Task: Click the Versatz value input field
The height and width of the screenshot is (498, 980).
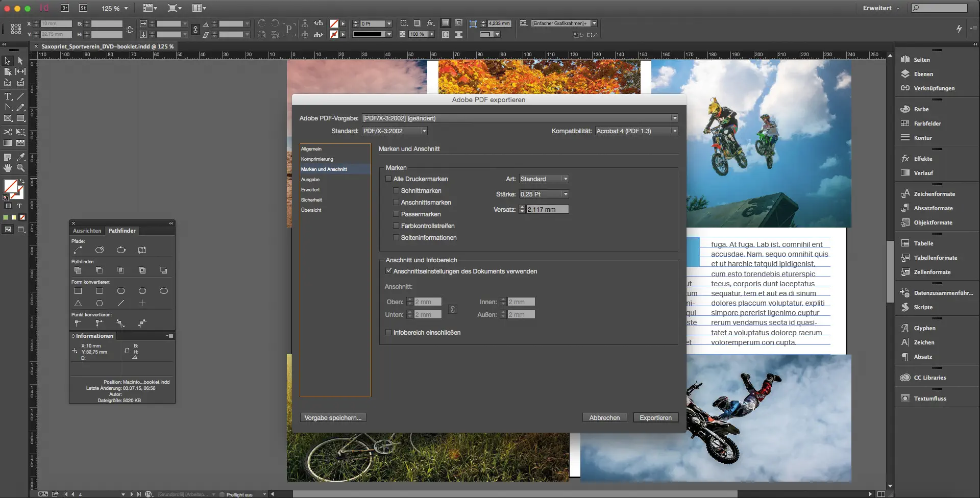Action: tap(547, 210)
